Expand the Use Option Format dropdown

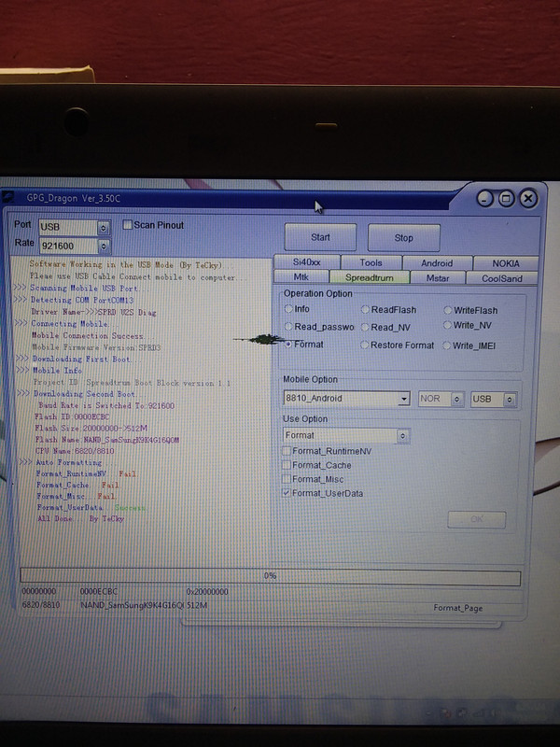(403, 435)
